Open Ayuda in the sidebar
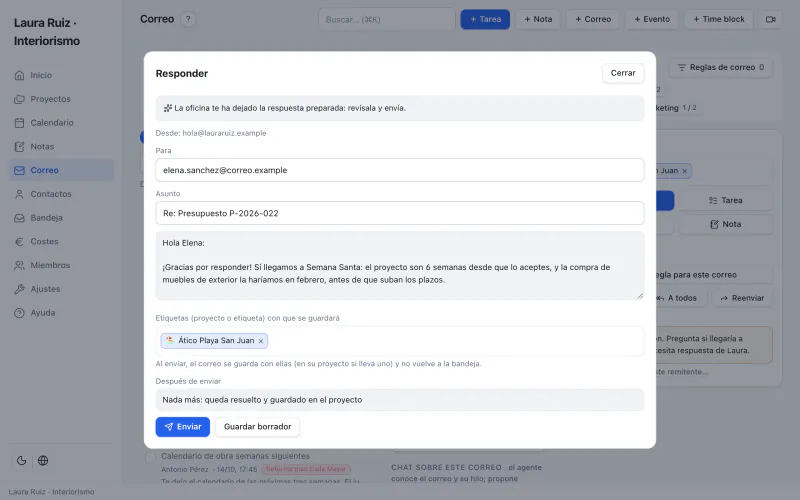The image size is (800, 500). (x=61, y=313)
